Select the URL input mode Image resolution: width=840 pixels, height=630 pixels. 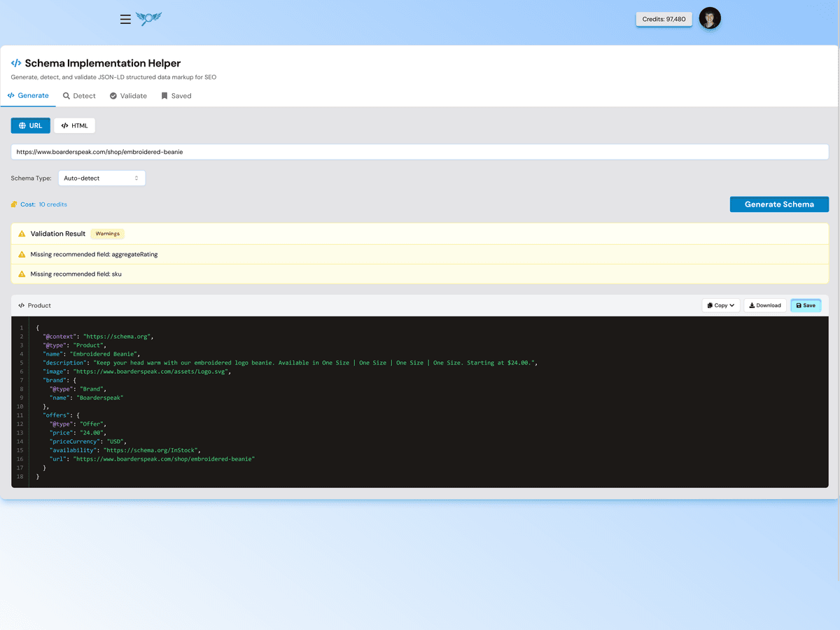coord(31,125)
